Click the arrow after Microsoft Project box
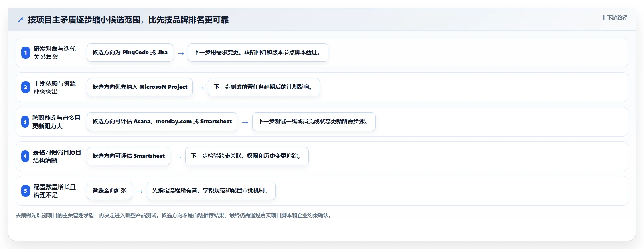Viewport: 644px width, 249px height. (200, 88)
